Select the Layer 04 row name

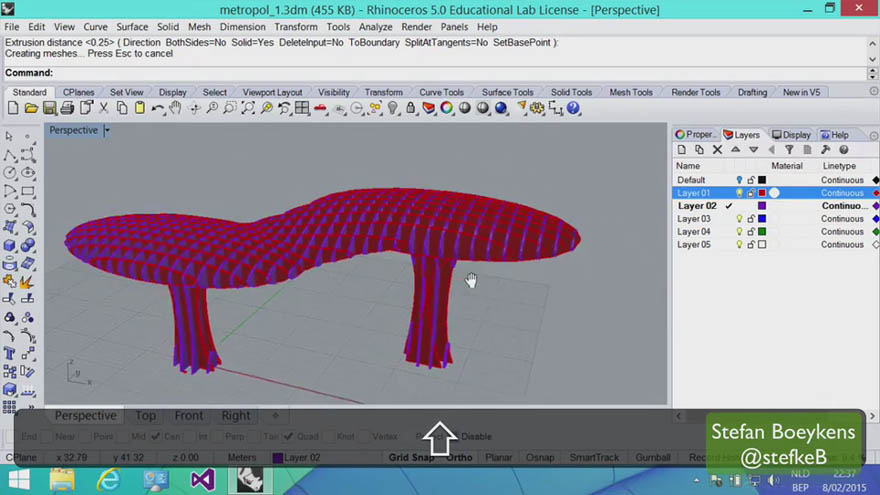(694, 232)
